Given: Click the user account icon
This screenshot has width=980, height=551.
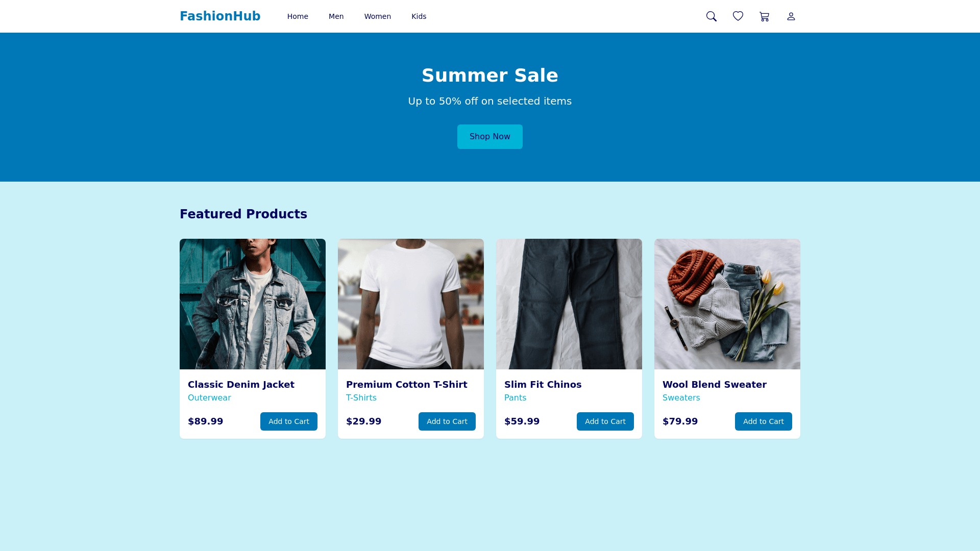Looking at the screenshot, I should (791, 16).
